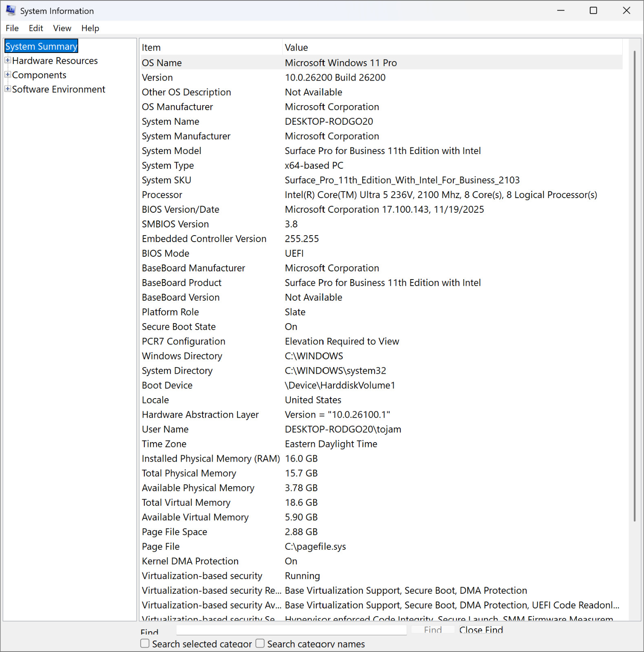Click the Find what input field

(x=291, y=630)
